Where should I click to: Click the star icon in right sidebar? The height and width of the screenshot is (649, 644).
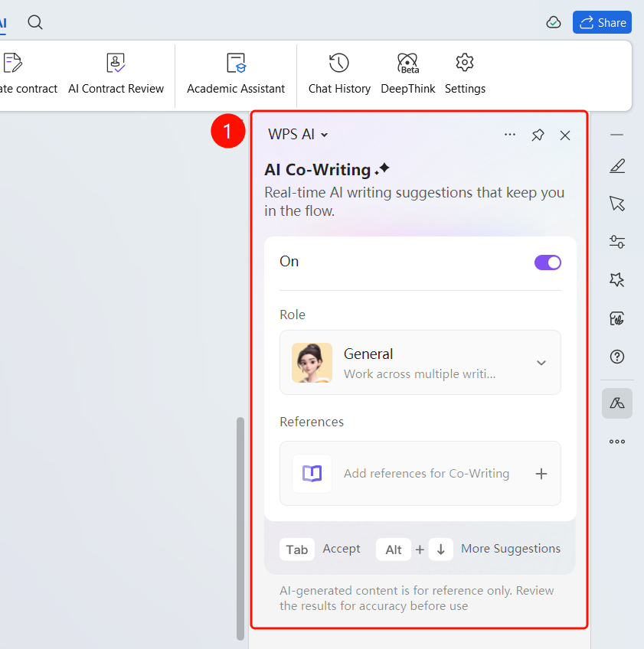click(617, 280)
